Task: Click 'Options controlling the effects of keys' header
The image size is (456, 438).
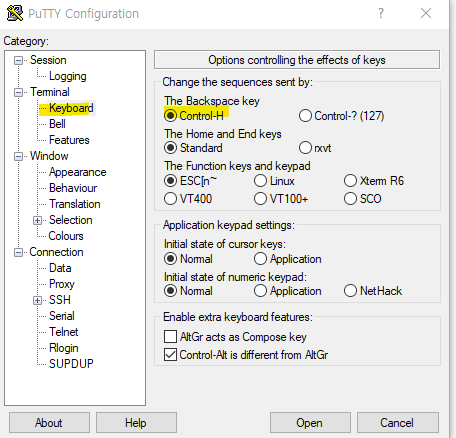Action: click(x=297, y=60)
